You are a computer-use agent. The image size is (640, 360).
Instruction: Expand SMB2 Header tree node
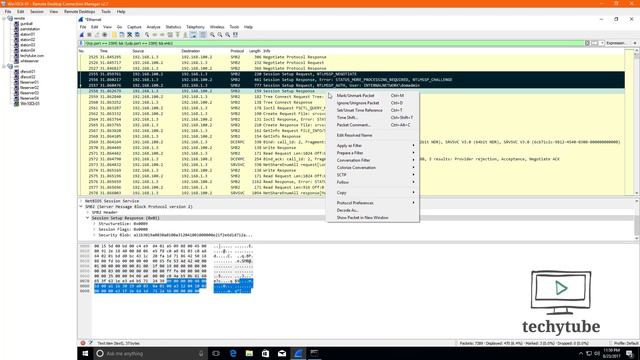point(87,213)
